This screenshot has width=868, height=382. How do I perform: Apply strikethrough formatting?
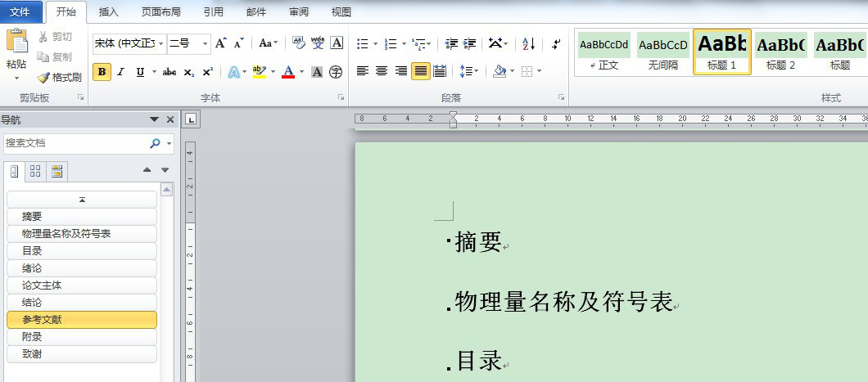tap(170, 72)
